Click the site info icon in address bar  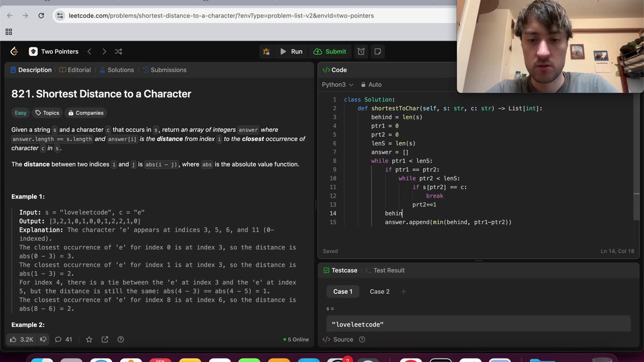(60, 16)
